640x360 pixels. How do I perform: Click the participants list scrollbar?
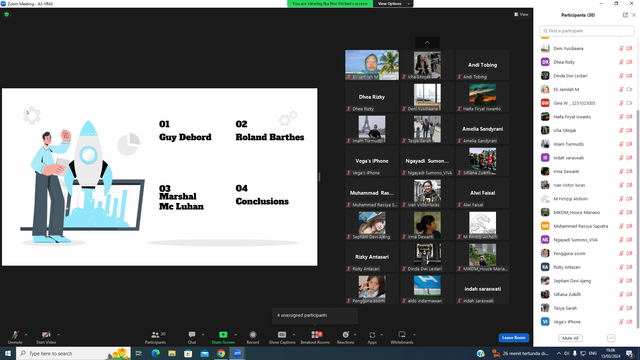(638, 218)
